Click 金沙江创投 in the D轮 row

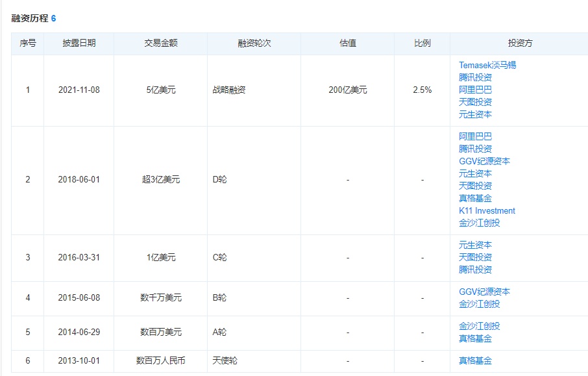point(479,223)
